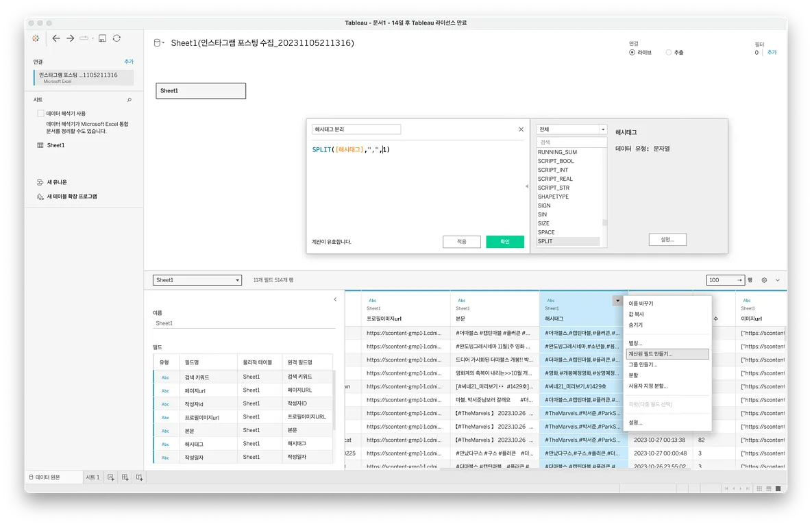
Task: Open the 해시태그 column dropdown arrow
Action: tap(617, 301)
